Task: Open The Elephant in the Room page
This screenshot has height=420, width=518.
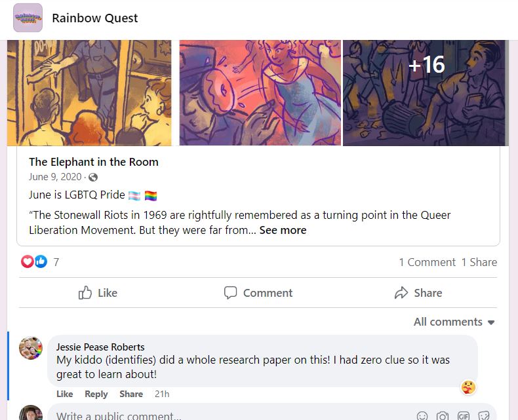Action: pyautogui.click(x=94, y=162)
